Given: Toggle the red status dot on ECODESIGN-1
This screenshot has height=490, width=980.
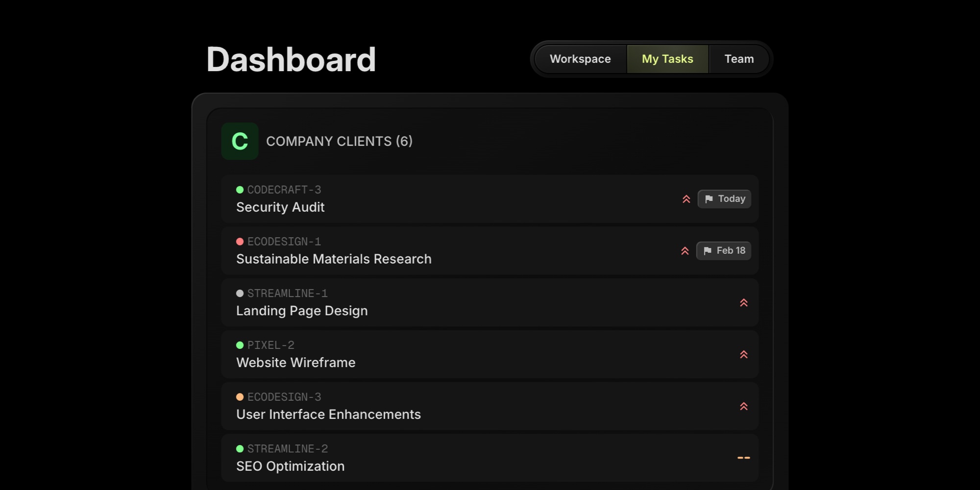Looking at the screenshot, I should pos(240,241).
